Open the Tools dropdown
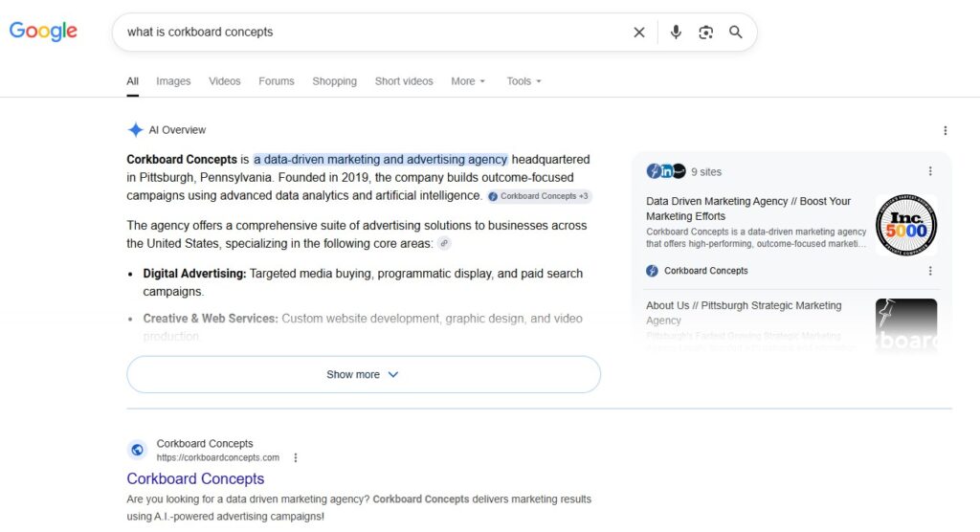980x532 pixels. point(523,81)
